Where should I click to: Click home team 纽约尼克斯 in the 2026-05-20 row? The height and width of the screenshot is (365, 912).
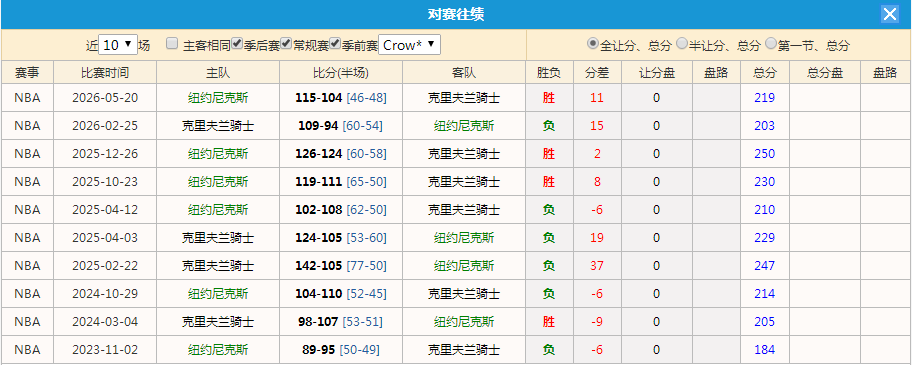218,98
